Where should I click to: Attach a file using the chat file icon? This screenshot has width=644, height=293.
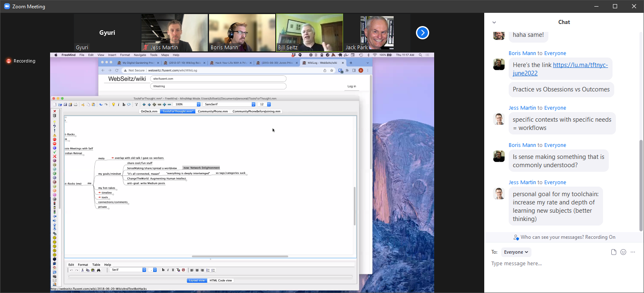tap(614, 252)
